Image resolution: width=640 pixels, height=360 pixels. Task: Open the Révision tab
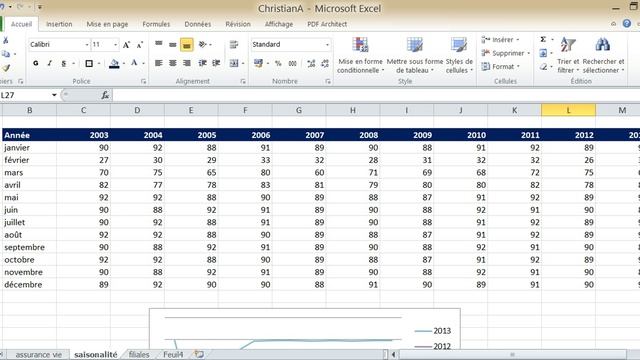click(x=238, y=24)
